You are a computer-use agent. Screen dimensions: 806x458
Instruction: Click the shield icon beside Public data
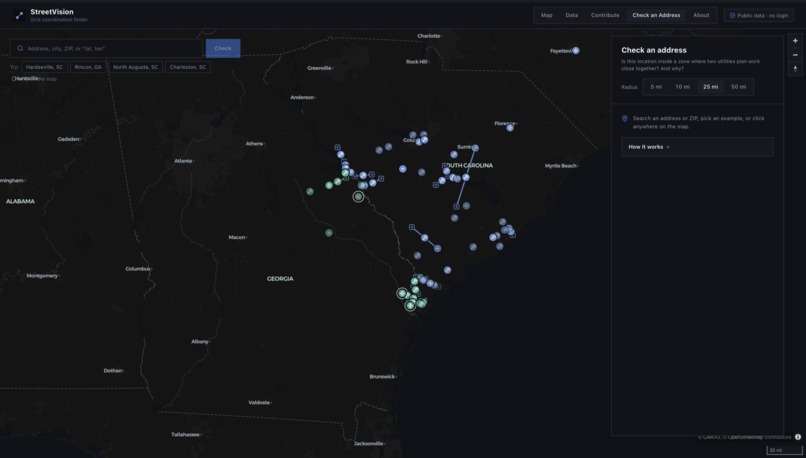[732, 15]
